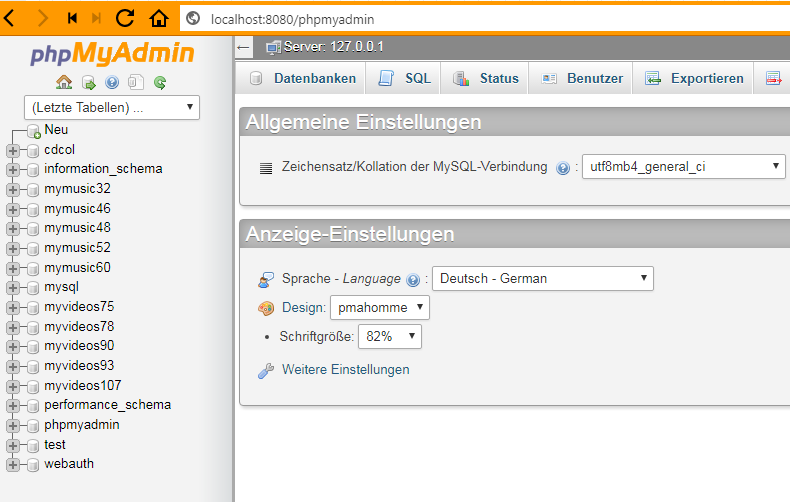Click the server icon beside Server: 127.0.0.1
790x502 pixels.
point(274,47)
